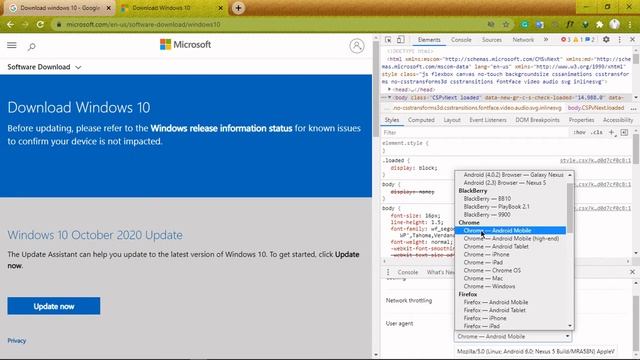Image resolution: width=640 pixels, height=360 pixels.
Task: Open the Accessibility tab
Action: click(x=618, y=120)
